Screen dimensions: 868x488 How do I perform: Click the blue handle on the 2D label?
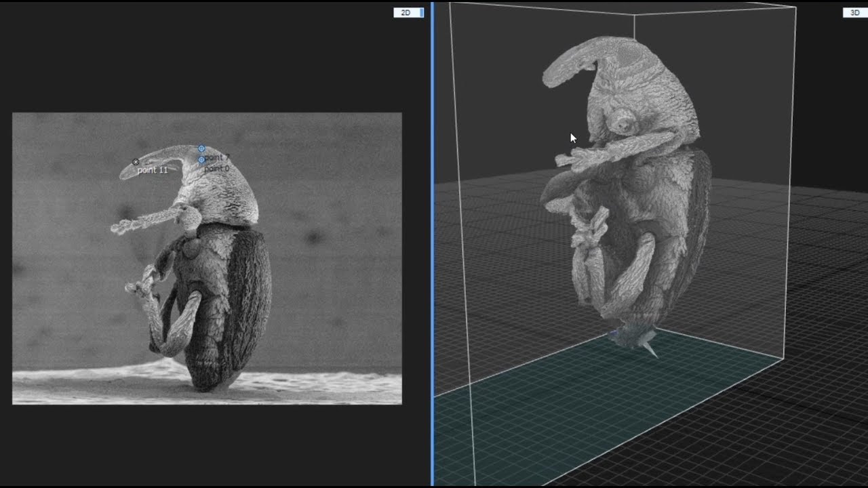tap(422, 12)
